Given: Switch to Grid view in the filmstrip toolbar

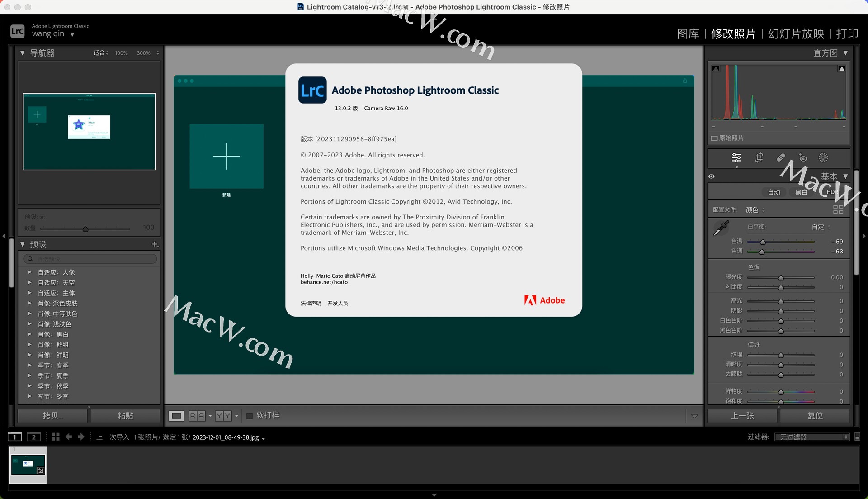Looking at the screenshot, I should pyautogui.click(x=55, y=437).
